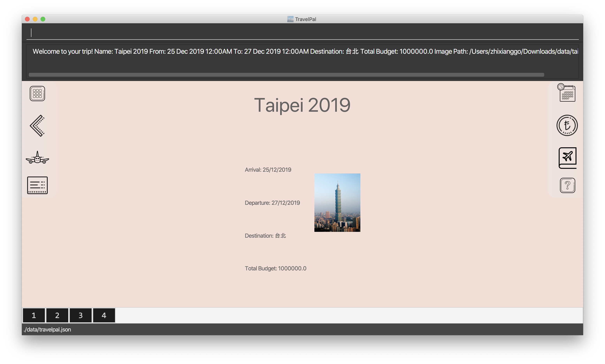605x364 pixels.
Task: Switch to tab number 1
Action: click(34, 315)
